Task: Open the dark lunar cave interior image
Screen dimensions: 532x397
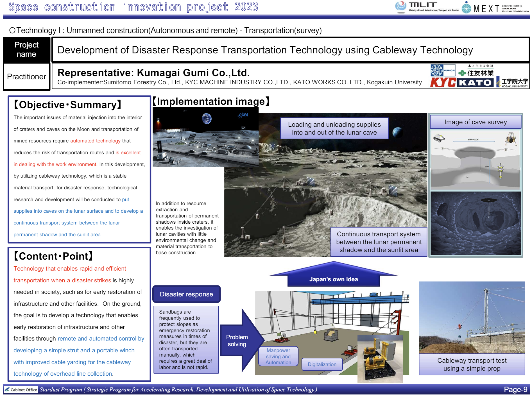Action: coord(476,223)
